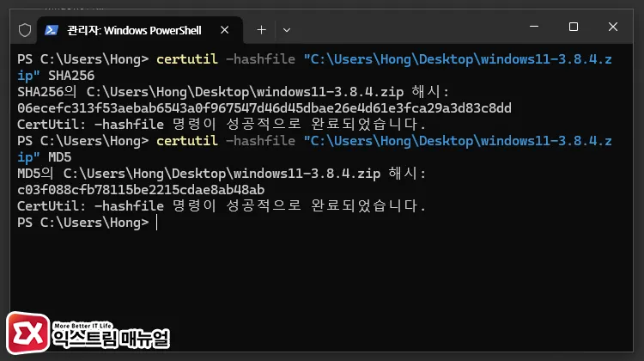Click first 'CertUtil: -hashfile 명령이 성공적으로 완료되었습니다.' line
Viewport: 644px width, 361px height.
(222, 124)
